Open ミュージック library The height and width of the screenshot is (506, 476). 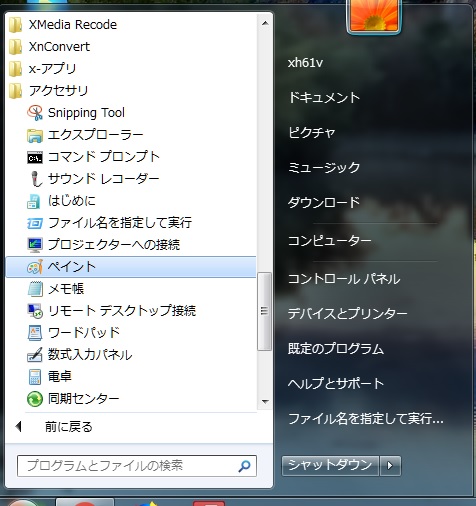[324, 167]
